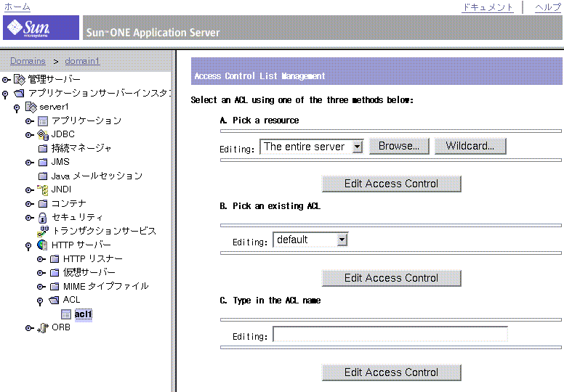Click the 仮想サーバー folder icon
Viewport: 564px width, 392px height.
55,273
